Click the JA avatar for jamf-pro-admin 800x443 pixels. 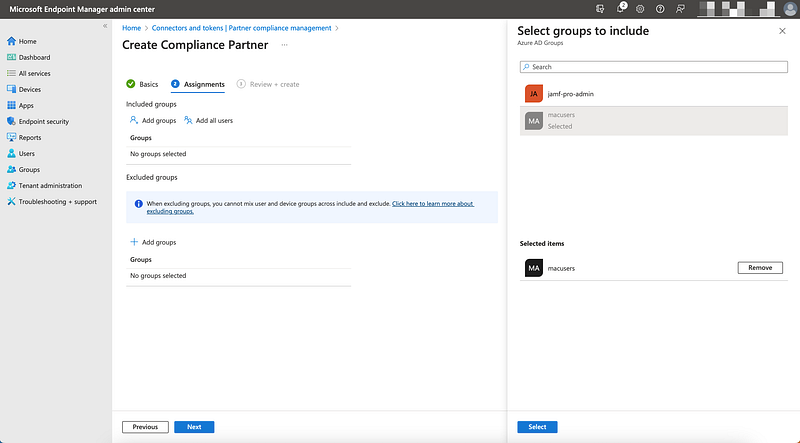(534, 94)
